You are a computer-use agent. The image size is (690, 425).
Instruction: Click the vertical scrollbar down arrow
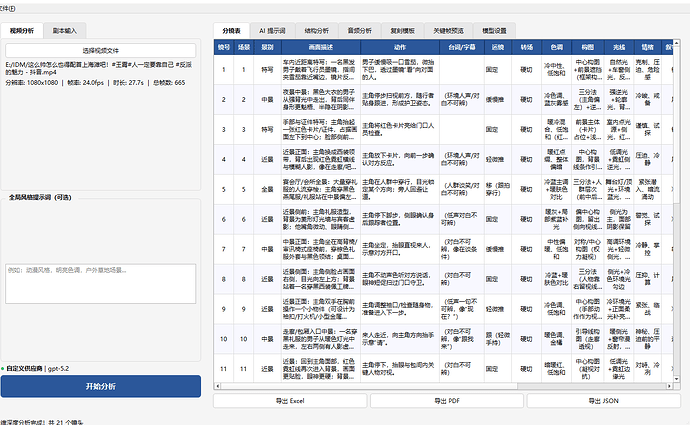[676, 379]
